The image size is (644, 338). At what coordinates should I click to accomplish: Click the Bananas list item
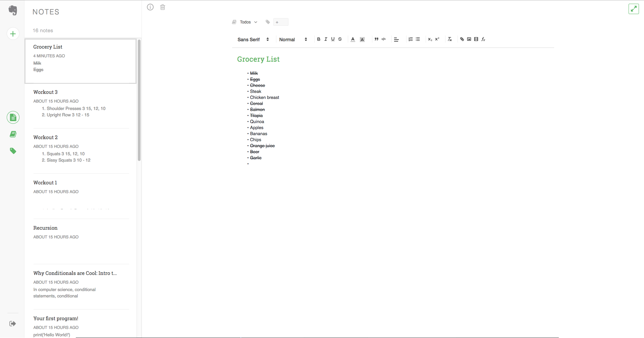click(x=258, y=134)
